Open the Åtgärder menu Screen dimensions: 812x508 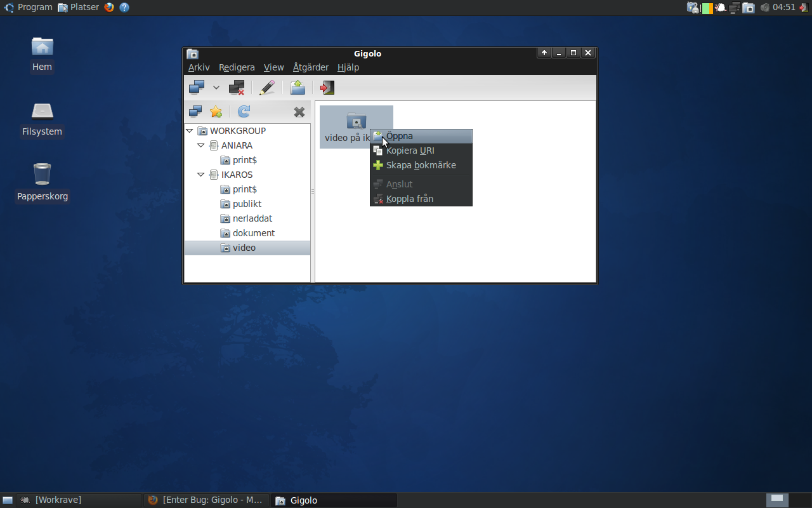pos(310,67)
